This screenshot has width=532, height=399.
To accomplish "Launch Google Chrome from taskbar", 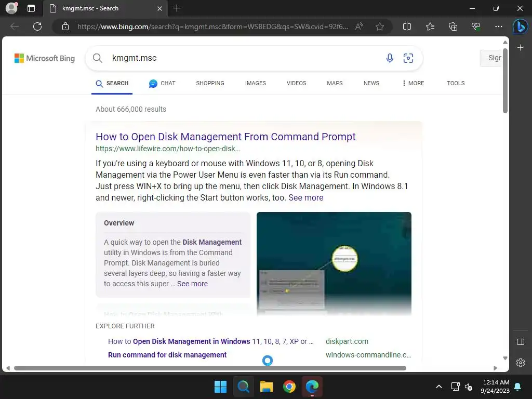I will point(289,387).
